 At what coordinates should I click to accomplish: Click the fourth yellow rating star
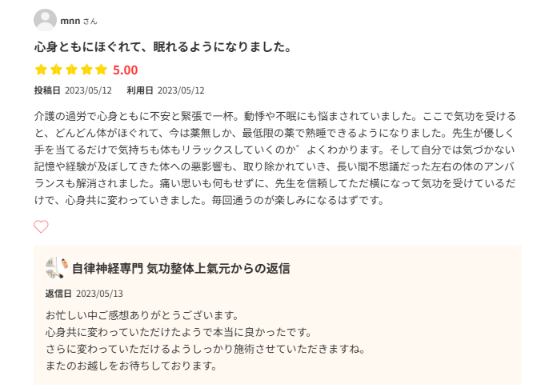pos(86,70)
